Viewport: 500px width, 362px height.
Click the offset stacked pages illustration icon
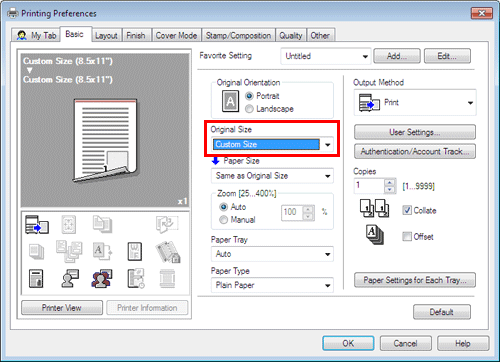[374, 235]
